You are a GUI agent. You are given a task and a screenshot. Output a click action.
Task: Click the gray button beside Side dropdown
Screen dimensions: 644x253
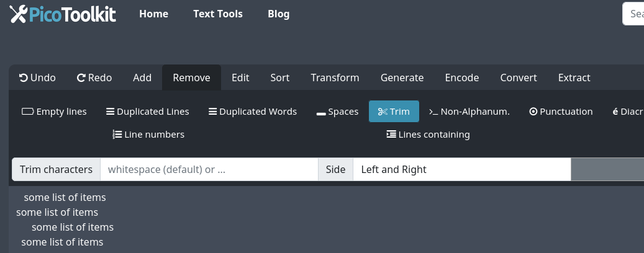pos(607,169)
